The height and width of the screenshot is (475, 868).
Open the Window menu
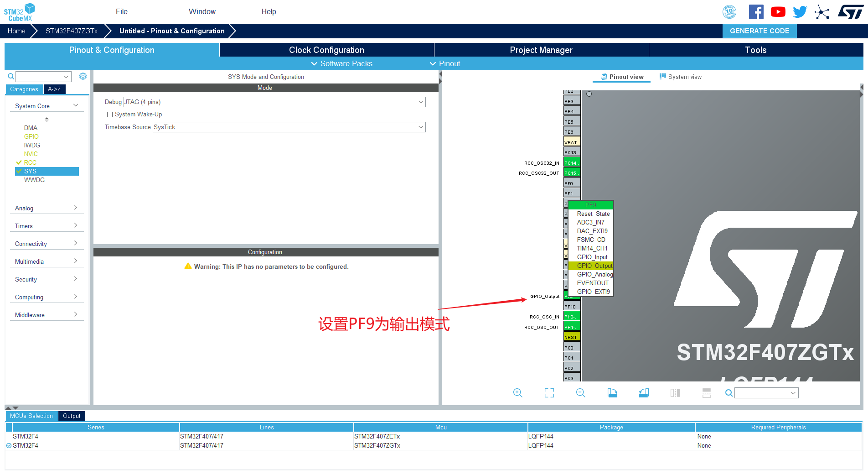[x=202, y=11]
